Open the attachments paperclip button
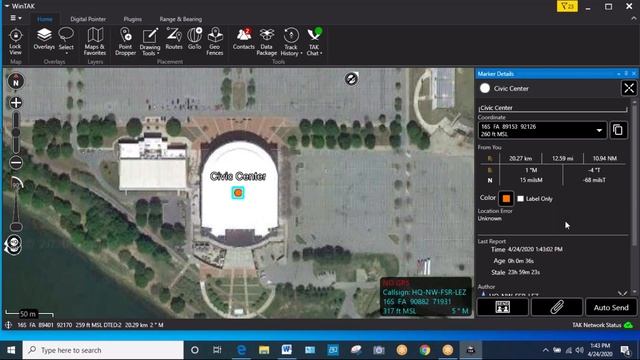Viewport: 640px width, 360px height. coord(557,307)
